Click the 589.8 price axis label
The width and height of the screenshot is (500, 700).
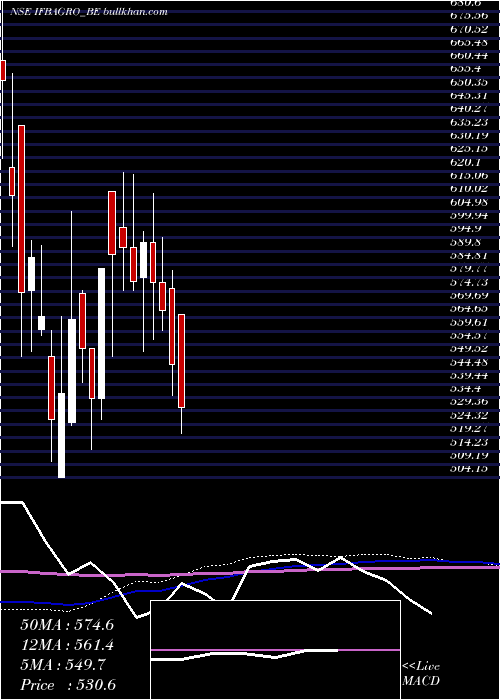465,242
